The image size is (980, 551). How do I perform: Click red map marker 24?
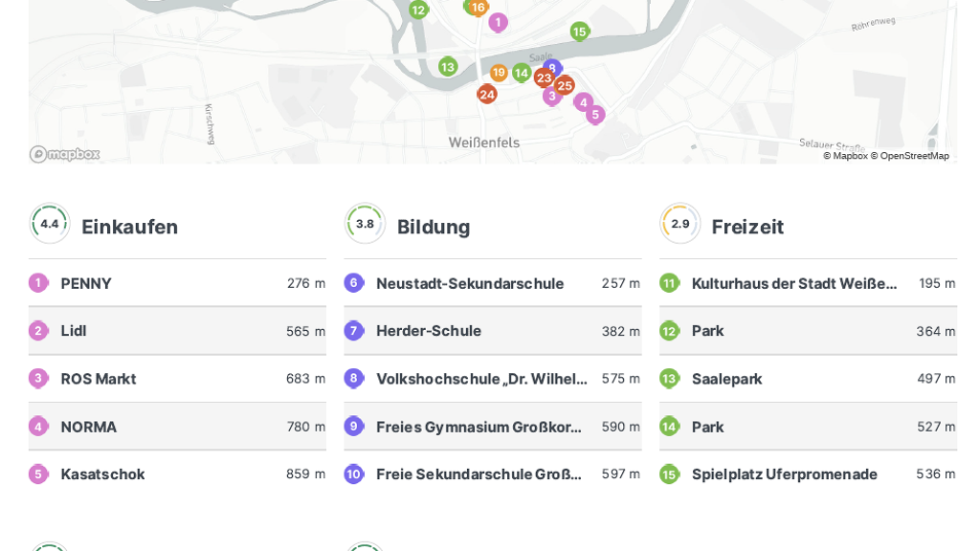[x=487, y=94]
